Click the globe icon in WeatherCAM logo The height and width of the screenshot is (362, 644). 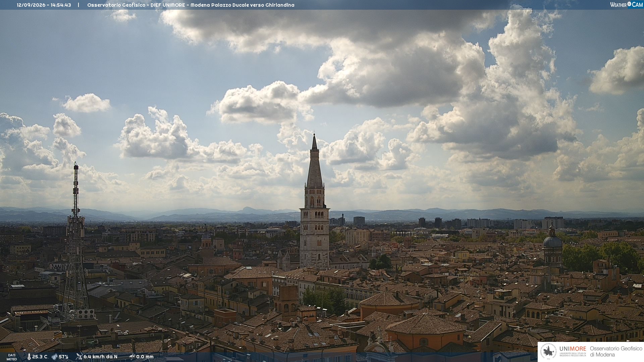(x=629, y=4)
